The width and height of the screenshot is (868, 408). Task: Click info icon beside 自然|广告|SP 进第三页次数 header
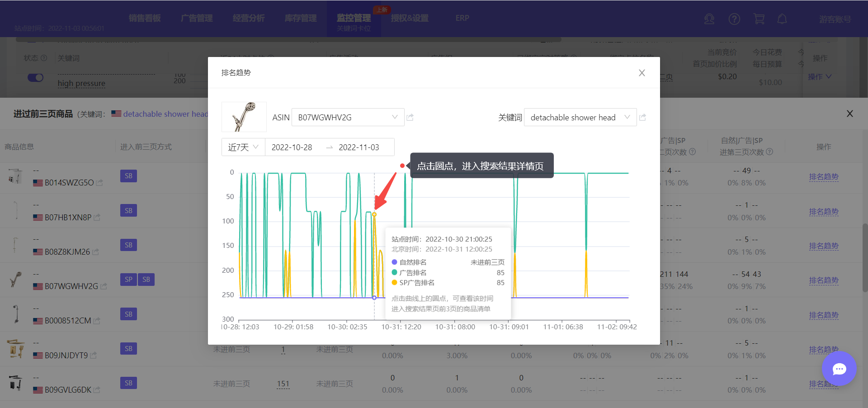770,152
